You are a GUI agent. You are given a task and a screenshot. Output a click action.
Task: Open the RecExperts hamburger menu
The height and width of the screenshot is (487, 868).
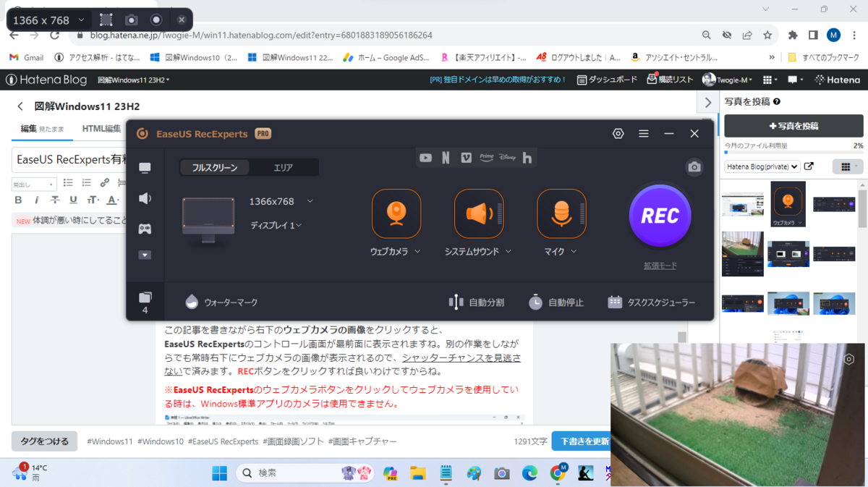coord(643,134)
